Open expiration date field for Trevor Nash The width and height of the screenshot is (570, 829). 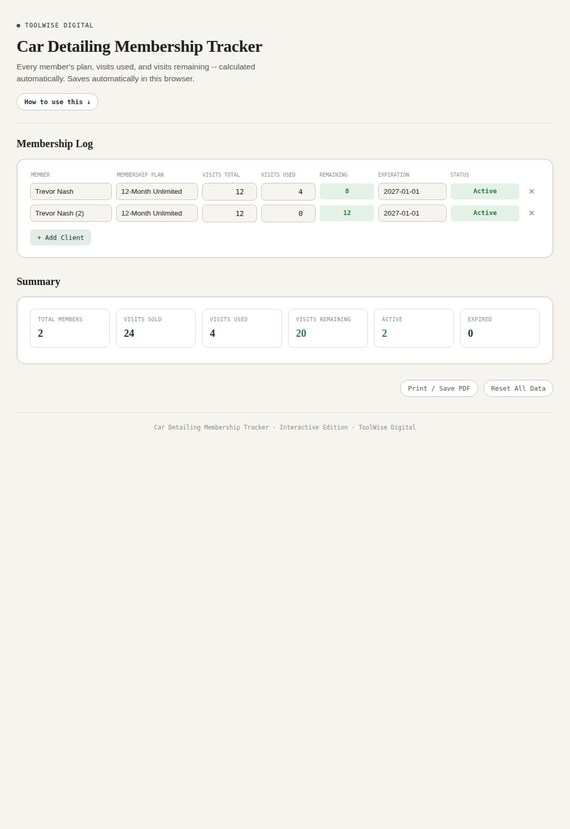click(412, 191)
